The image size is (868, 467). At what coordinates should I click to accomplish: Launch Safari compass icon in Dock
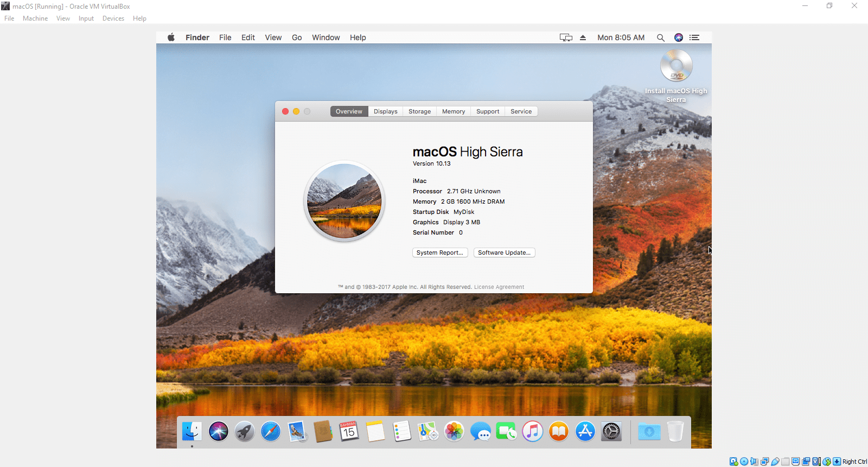click(x=271, y=432)
